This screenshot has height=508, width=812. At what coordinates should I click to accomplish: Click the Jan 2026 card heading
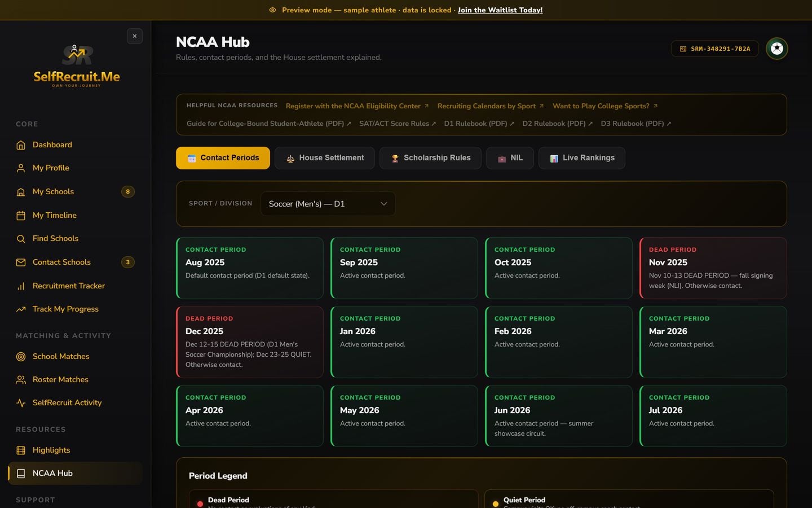[358, 331]
